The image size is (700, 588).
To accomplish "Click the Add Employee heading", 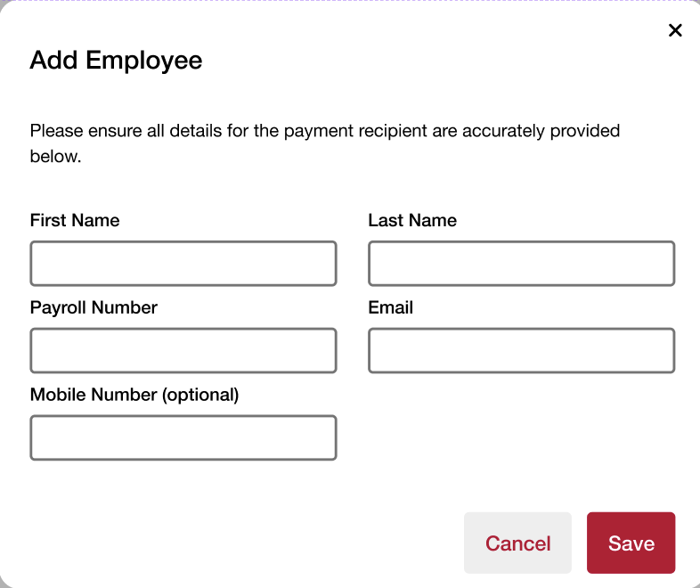I will (116, 61).
